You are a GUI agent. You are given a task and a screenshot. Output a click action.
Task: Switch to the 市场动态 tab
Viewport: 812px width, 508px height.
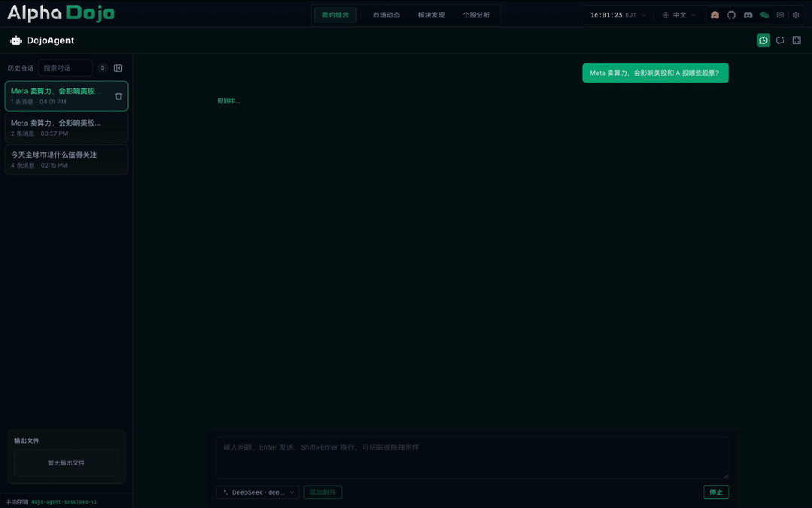point(386,15)
